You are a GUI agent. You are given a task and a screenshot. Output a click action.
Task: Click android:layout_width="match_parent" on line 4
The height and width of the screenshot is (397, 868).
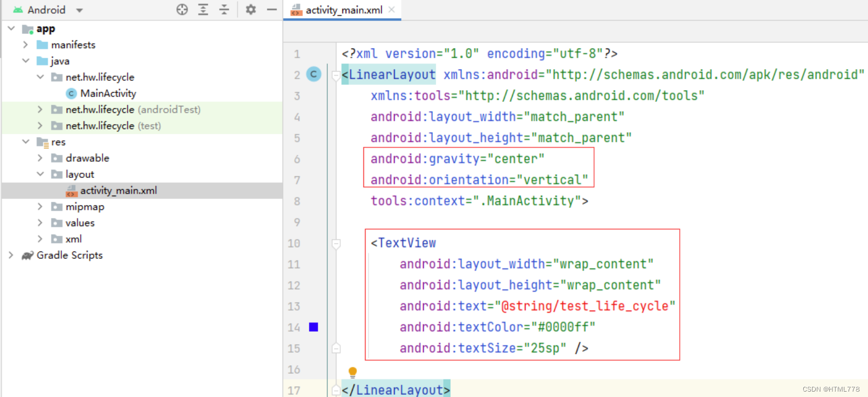pos(498,117)
